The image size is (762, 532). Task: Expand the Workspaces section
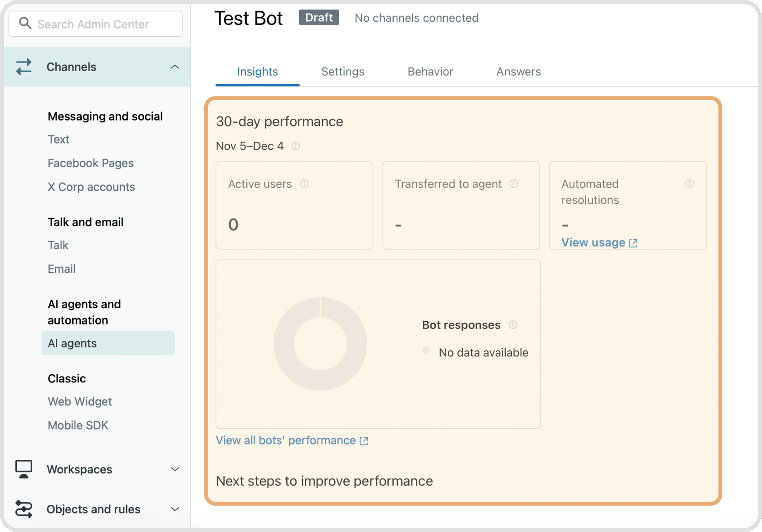tap(175, 469)
